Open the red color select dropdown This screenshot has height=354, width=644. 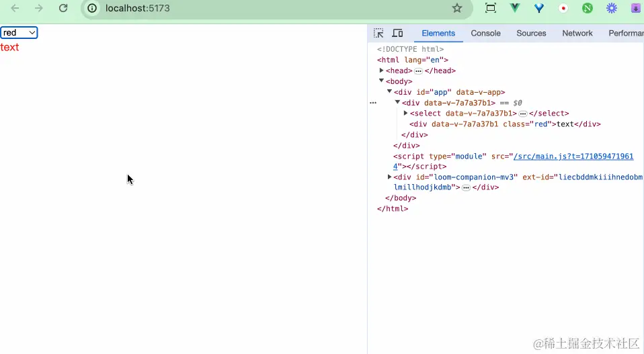19,32
